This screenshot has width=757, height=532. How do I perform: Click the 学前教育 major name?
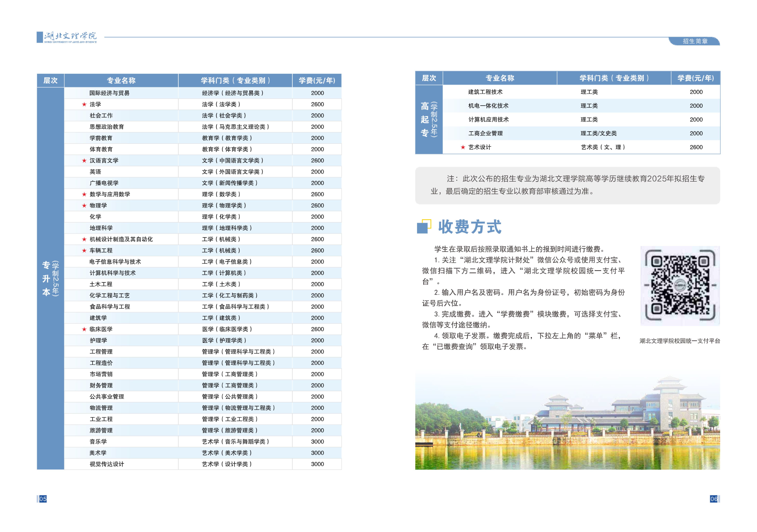click(101, 138)
